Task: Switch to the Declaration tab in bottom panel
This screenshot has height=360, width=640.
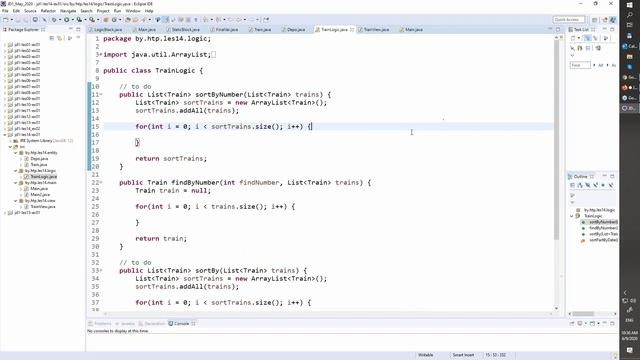Action: click(151, 324)
